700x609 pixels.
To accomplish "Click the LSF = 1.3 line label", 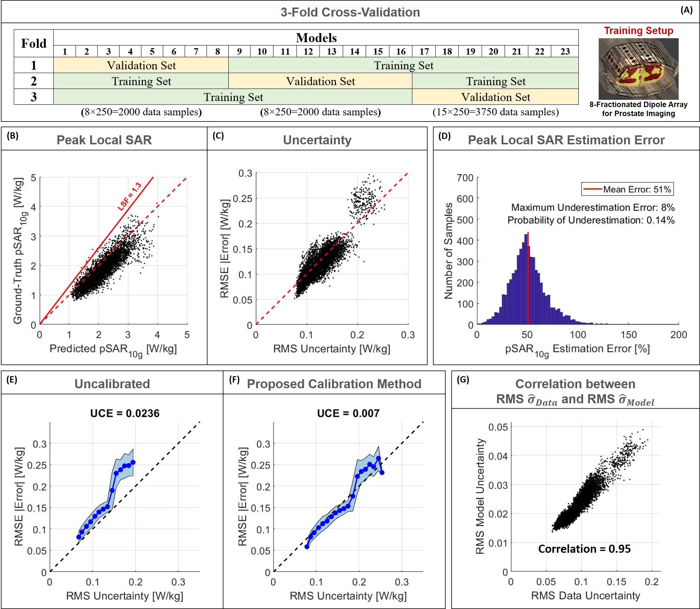I will [x=130, y=196].
